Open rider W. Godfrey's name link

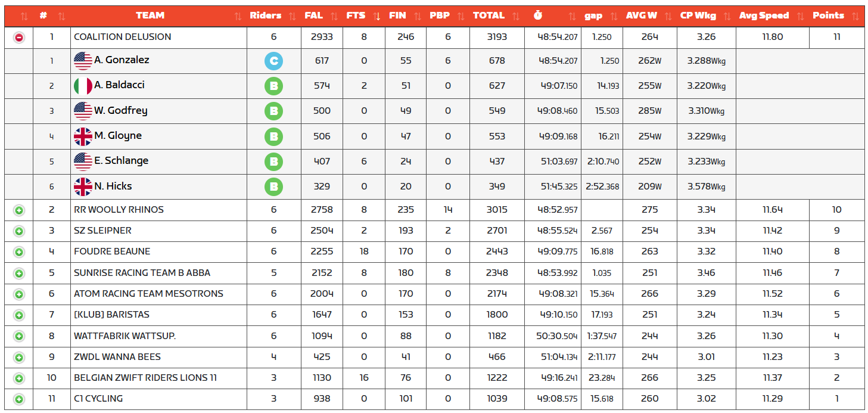[120, 111]
